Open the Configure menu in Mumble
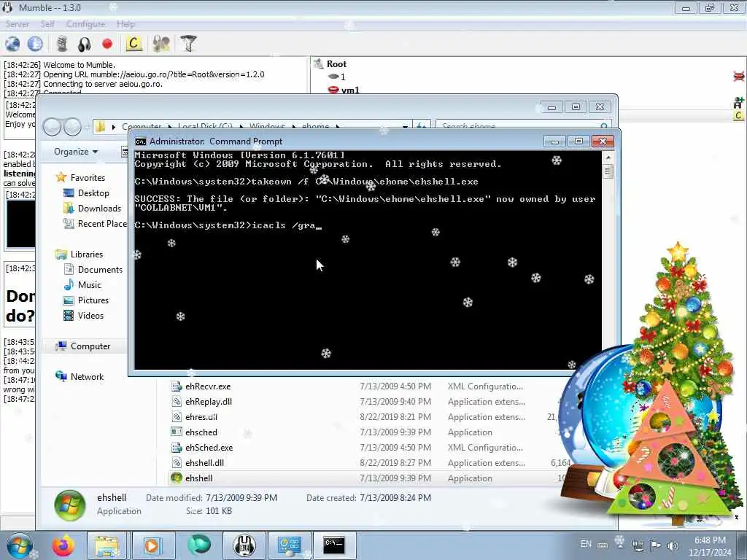The width and height of the screenshot is (747, 560). (86, 24)
